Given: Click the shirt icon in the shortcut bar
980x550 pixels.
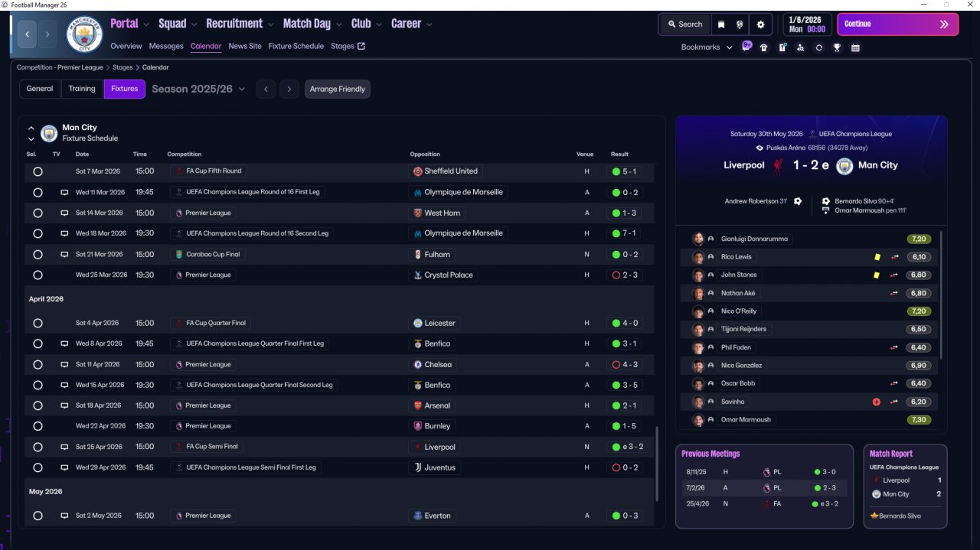Looking at the screenshot, I should pyautogui.click(x=763, y=47).
